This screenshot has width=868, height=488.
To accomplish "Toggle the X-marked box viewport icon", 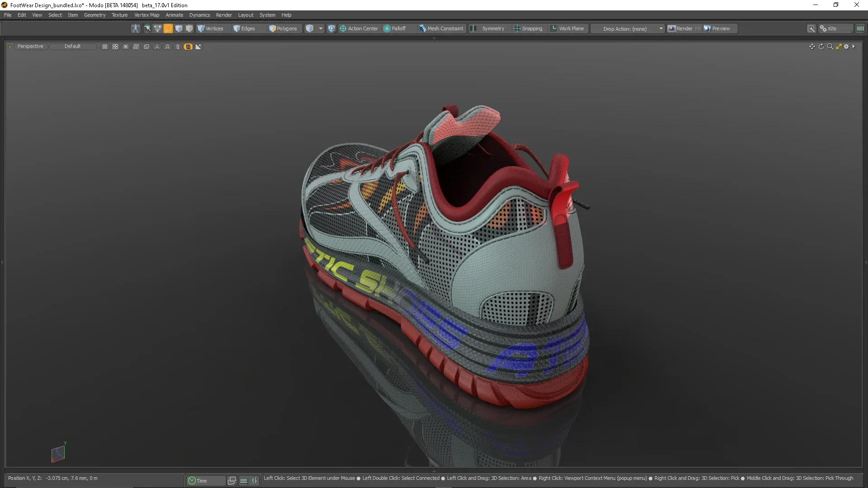I will coord(126,47).
